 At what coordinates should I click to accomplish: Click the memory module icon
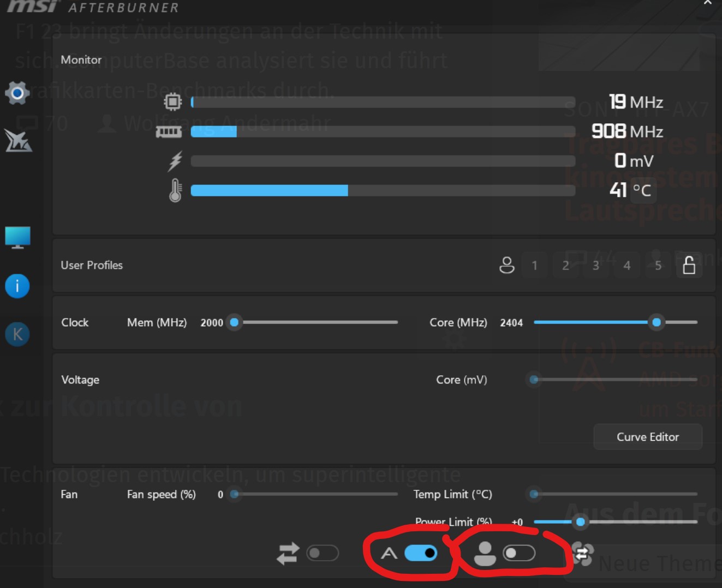click(169, 131)
